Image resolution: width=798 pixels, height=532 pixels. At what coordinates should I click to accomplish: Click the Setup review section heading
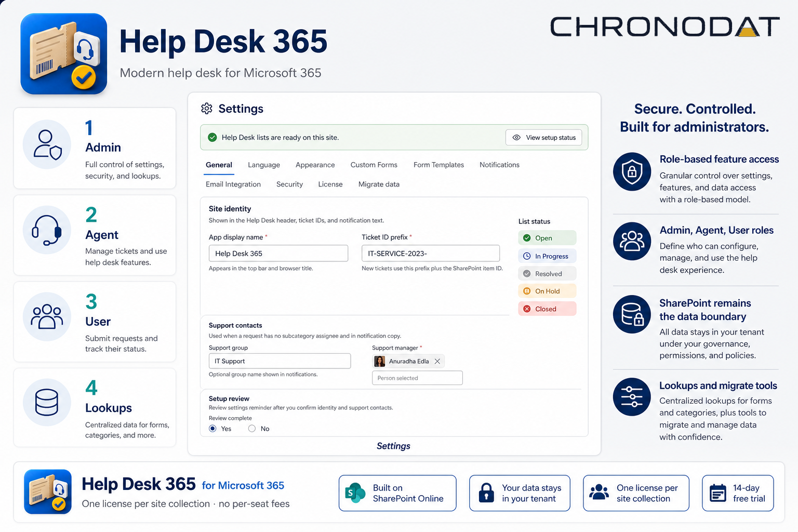tap(229, 399)
